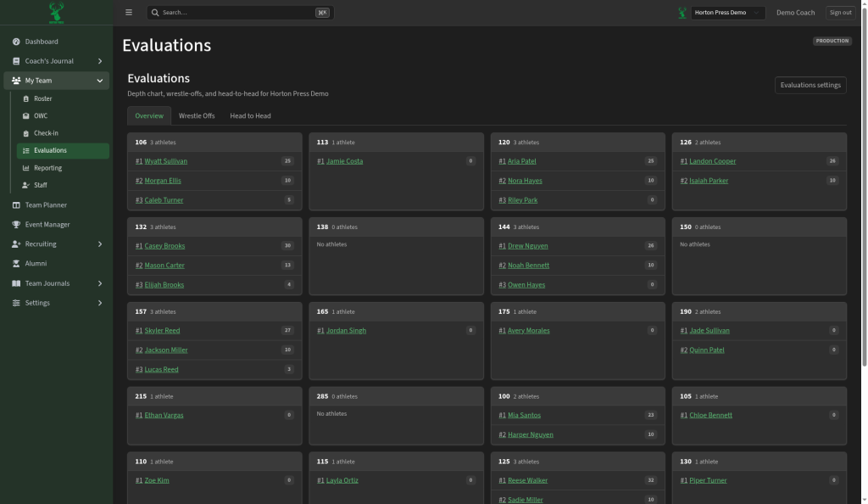Click the Evaluations settings button
The image size is (868, 504).
(810, 86)
